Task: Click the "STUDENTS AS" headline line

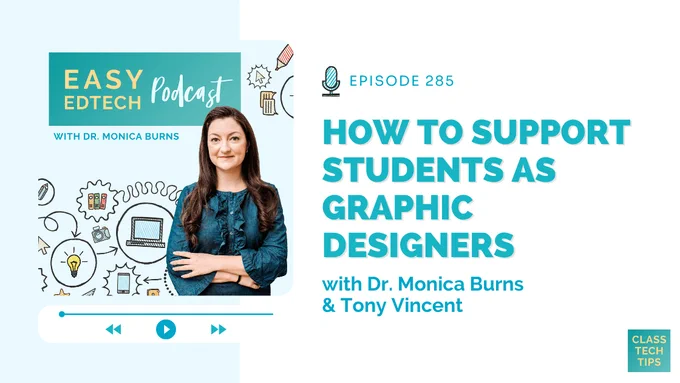Action: click(x=439, y=169)
